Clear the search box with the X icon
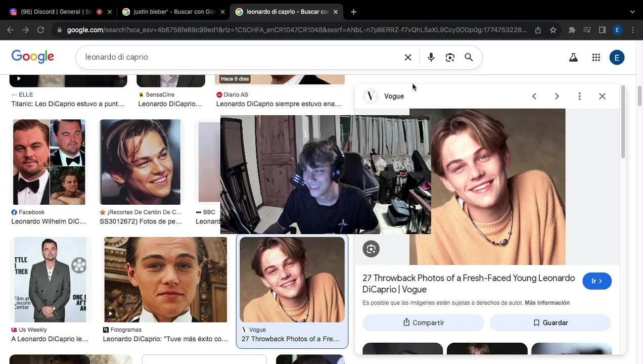Viewport: 643px width, 364px height. pos(408,57)
